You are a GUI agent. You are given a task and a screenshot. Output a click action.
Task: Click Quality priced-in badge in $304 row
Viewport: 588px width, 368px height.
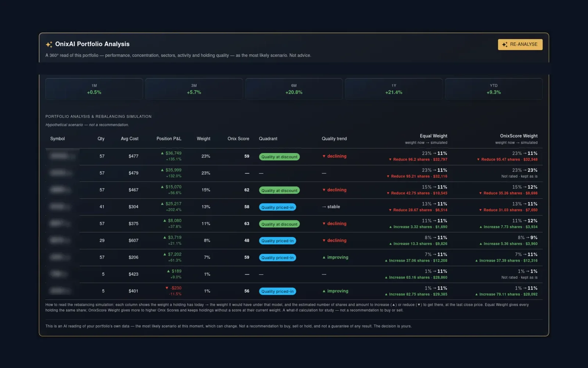[x=277, y=207]
